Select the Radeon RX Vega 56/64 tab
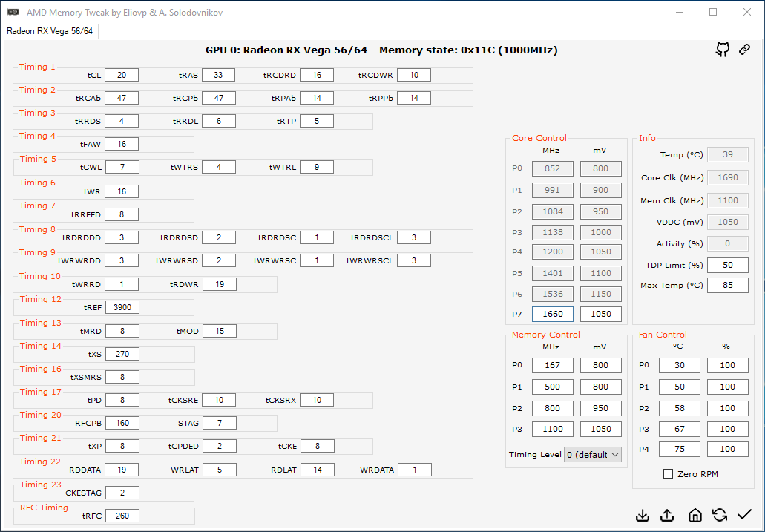 (50, 31)
